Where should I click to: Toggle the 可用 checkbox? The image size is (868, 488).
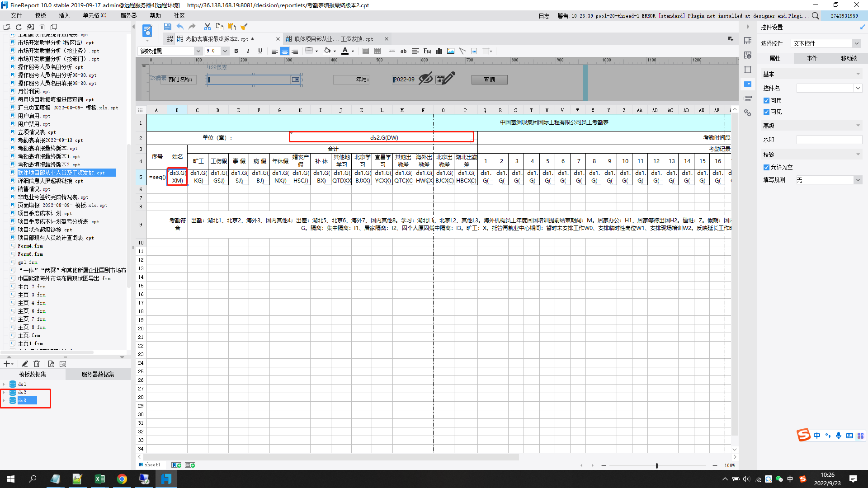click(766, 100)
